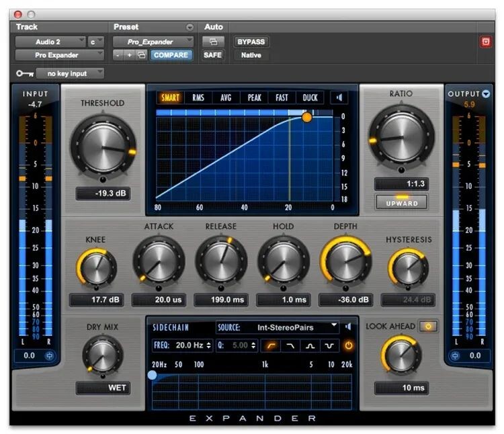Toggle the Look Ahead enable button
504x434 pixels.
coord(428,327)
